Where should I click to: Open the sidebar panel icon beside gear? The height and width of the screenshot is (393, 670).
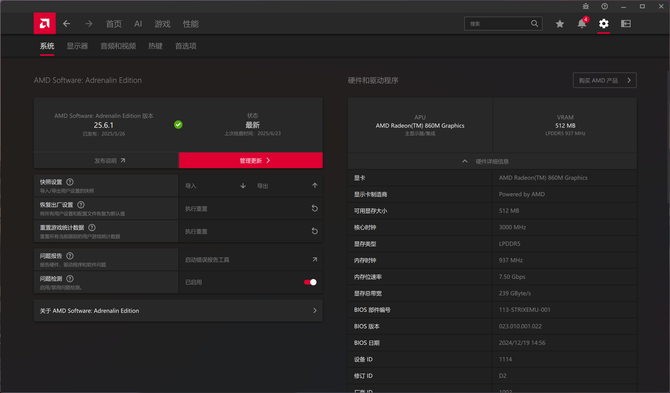point(626,23)
